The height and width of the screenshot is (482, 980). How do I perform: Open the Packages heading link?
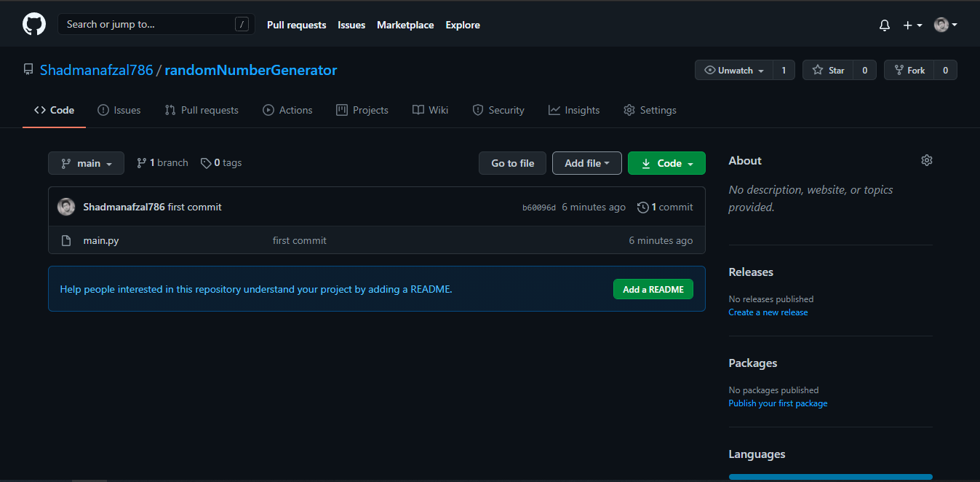(753, 363)
